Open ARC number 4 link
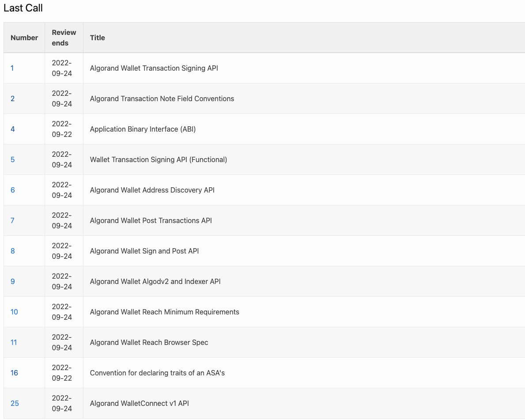 [12, 129]
